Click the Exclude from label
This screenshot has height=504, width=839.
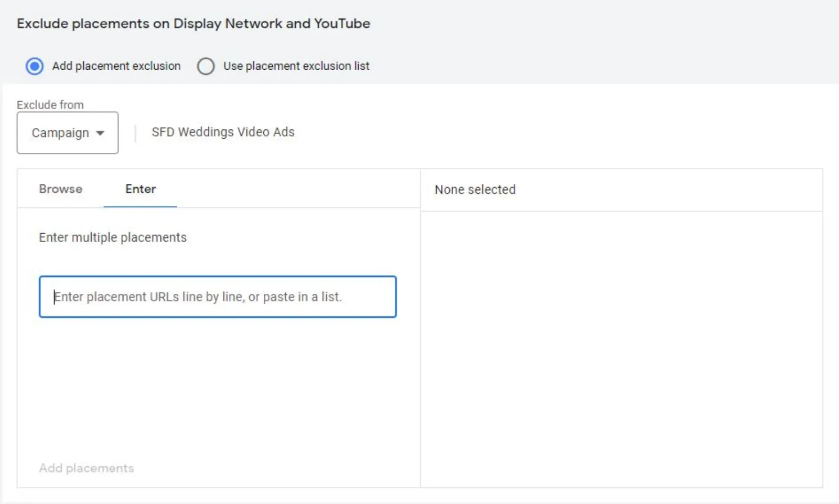coord(50,105)
